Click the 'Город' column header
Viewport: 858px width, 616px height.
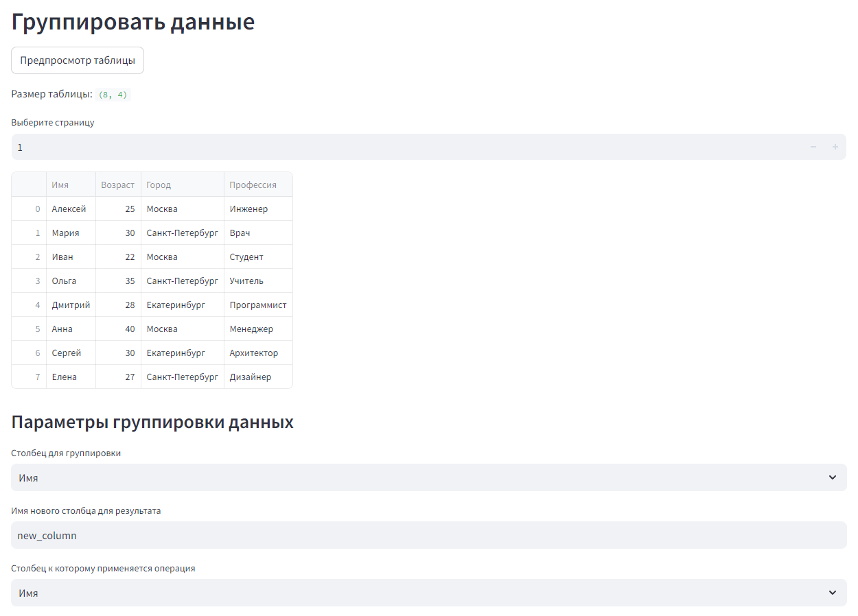(183, 185)
